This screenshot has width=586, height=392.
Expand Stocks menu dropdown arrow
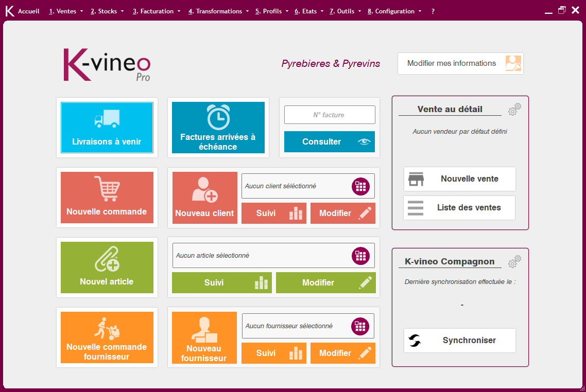(x=122, y=11)
